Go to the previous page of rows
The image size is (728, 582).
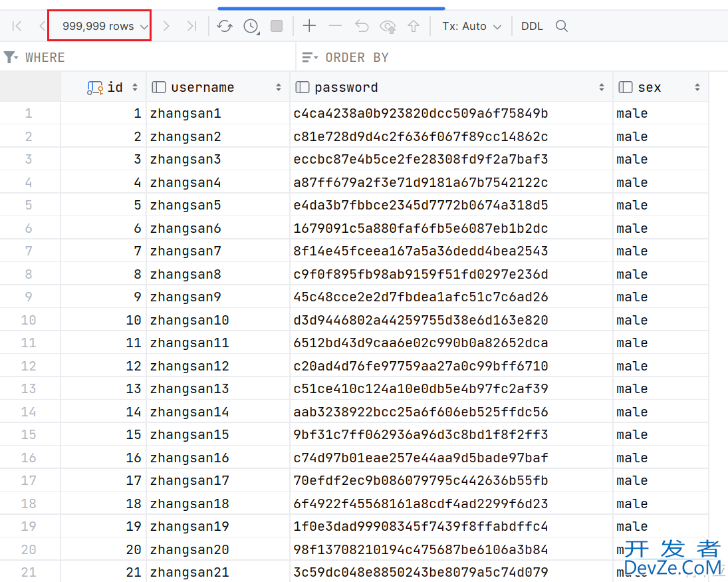pyautogui.click(x=43, y=26)
